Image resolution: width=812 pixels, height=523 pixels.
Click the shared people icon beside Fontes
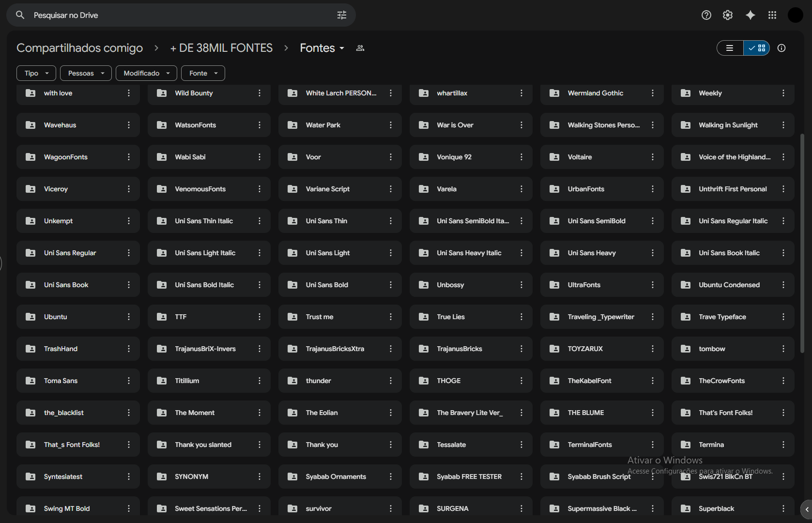coord(360,48)
